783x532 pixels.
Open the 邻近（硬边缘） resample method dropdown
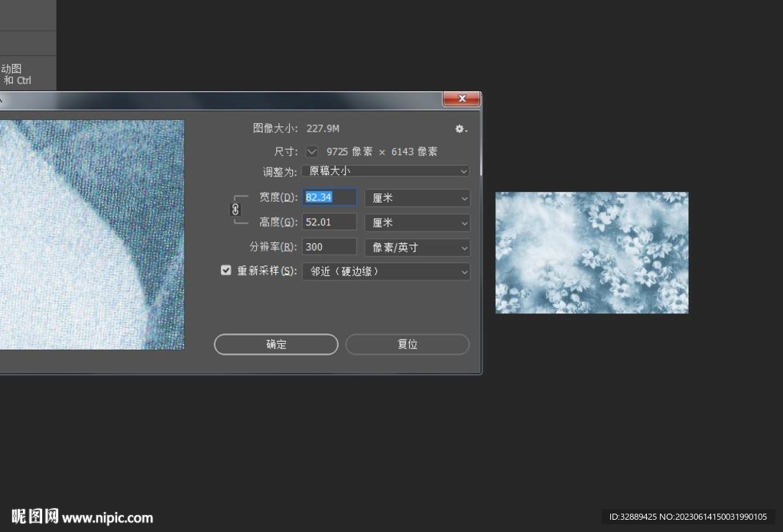tap(386, 271)
